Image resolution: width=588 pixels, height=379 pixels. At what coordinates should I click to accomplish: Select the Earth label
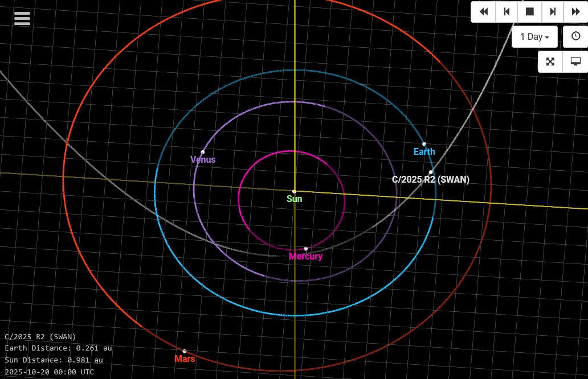(x=424, y=151)
